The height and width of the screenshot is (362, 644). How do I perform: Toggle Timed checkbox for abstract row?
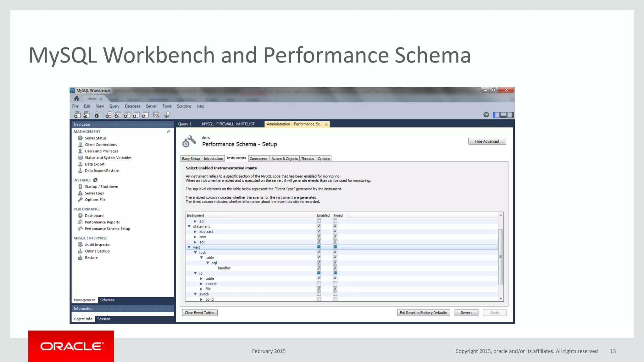click(x=335, y=231)
